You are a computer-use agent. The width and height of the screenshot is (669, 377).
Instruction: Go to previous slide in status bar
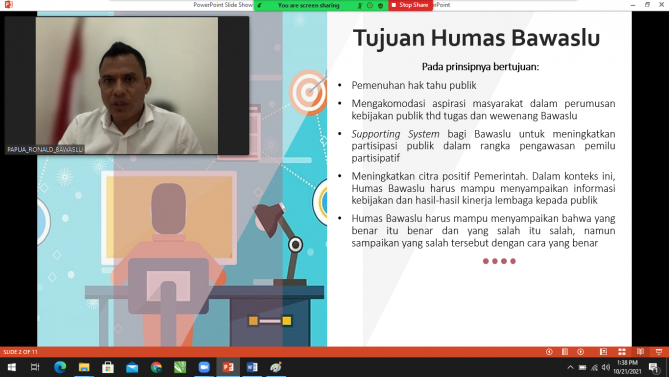pyautogui.click(x=549, y=352)
